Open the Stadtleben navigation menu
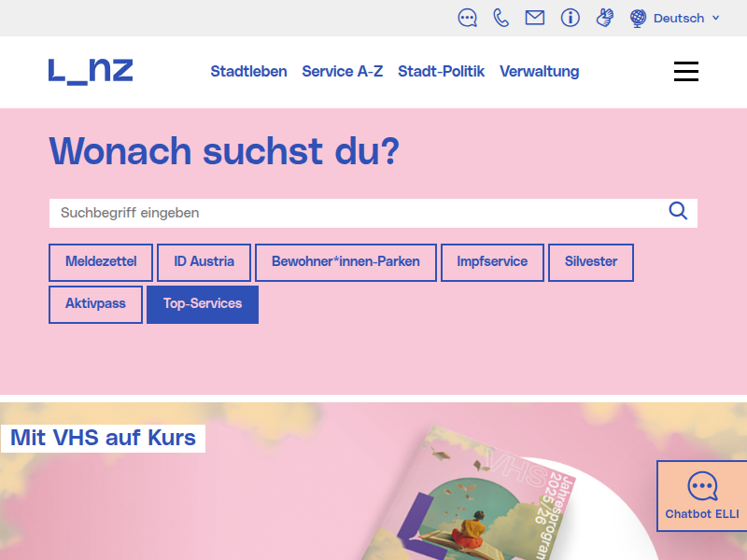The height and width of the screenshot is (560, 747). [248, 72]
